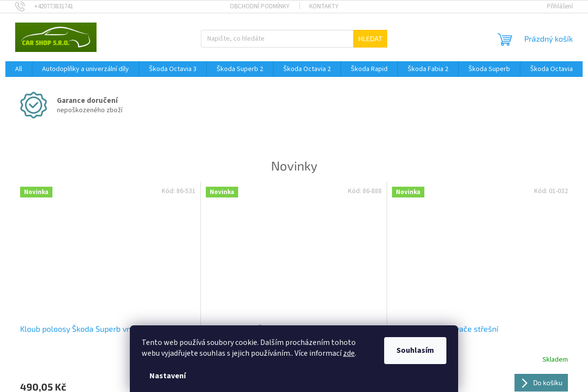Type in the search field 'Napište, co hledáte'
The height and width of the screenshot is (392, 588).
pos(277,39)
